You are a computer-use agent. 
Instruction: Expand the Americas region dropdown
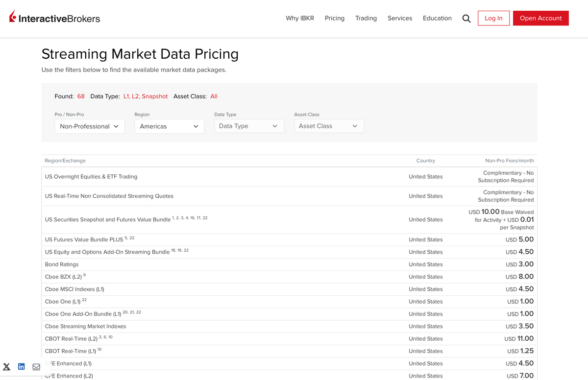170,126
